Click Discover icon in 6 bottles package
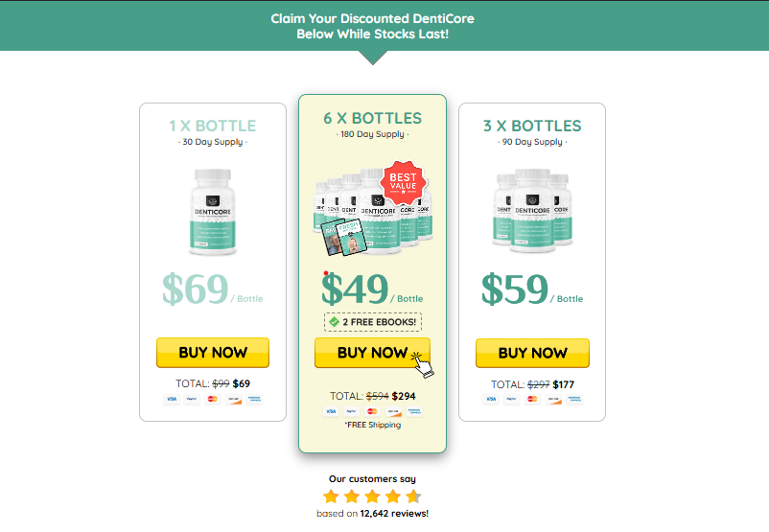The width and height of the screenshot is (769, 532). 392,411
